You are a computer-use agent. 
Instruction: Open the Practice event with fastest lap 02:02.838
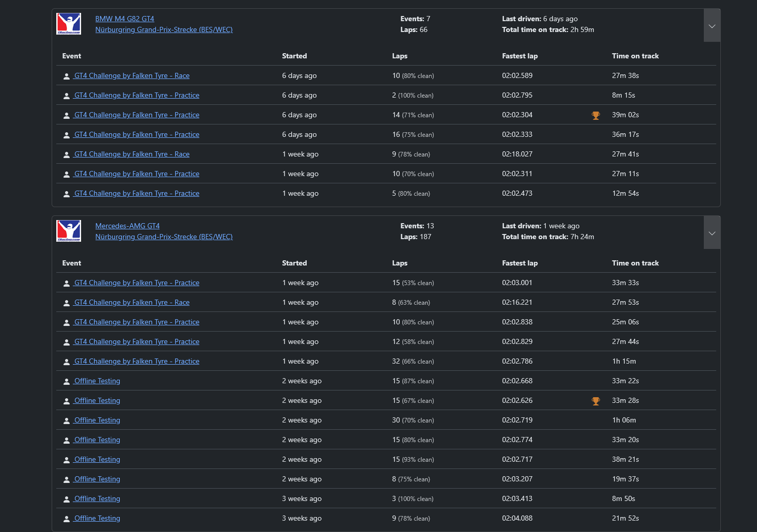136,322
